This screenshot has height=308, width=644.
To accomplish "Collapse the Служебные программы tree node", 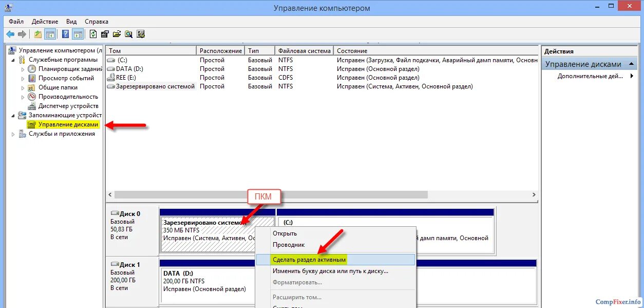I will (x=14, y=60).
